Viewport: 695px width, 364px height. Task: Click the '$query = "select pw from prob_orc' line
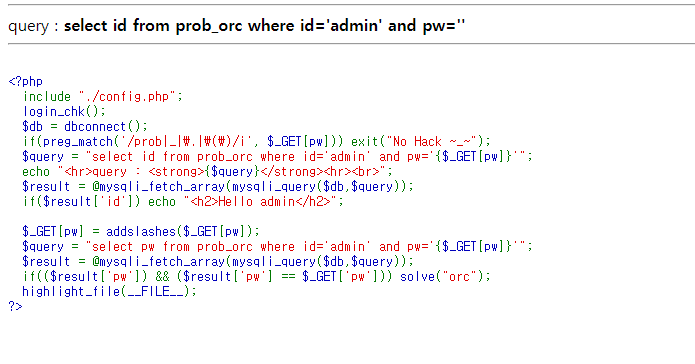pos(277,247)
